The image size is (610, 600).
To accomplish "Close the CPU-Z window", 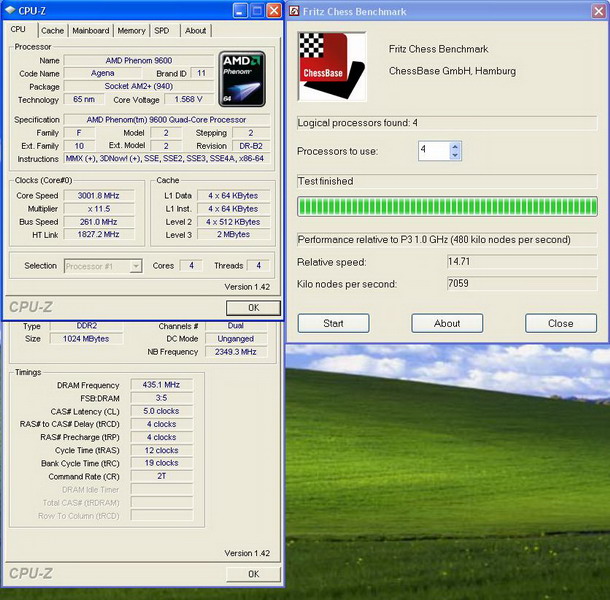I will click(x=274, y=11).
